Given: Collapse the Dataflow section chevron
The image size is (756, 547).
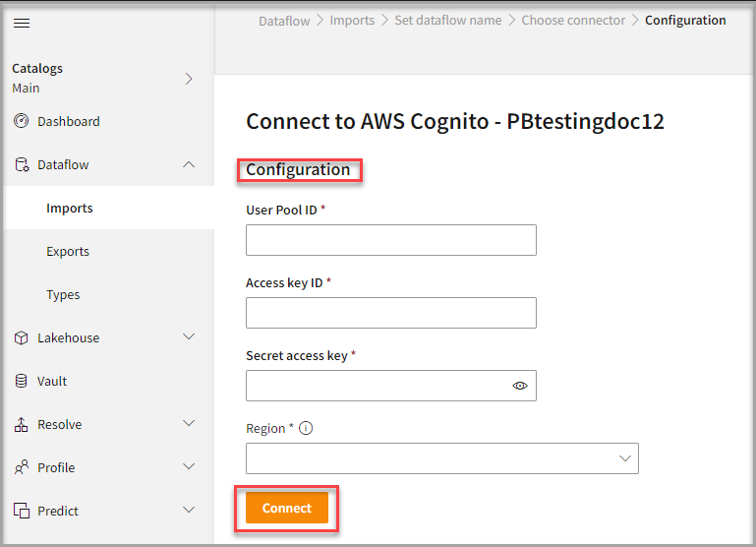Looking at the screenshot, I should [190, 164].
